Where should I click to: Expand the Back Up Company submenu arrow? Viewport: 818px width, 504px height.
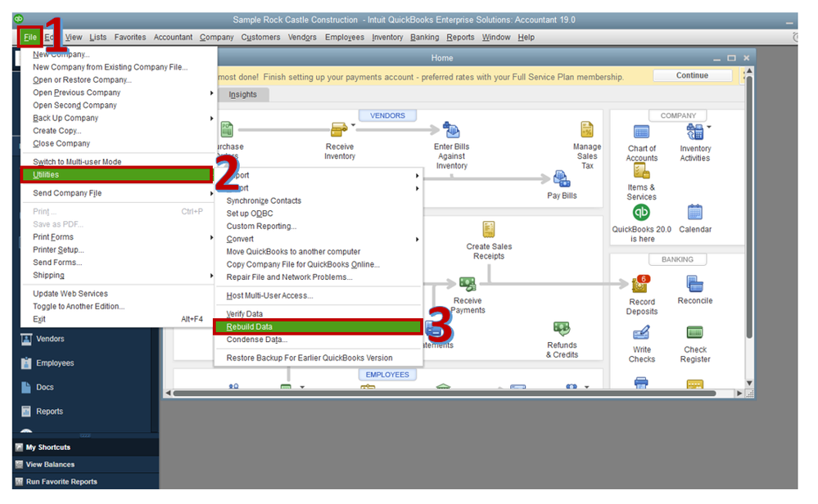[211, 119]
